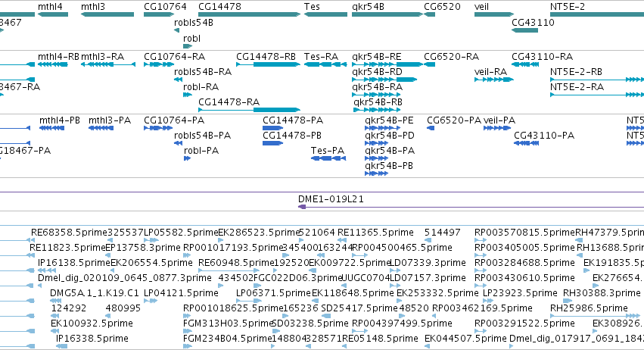This screenshot has height=350, width=644.
Task: Open EST label LD07339.3prime
Action: (x=428, y=263)
